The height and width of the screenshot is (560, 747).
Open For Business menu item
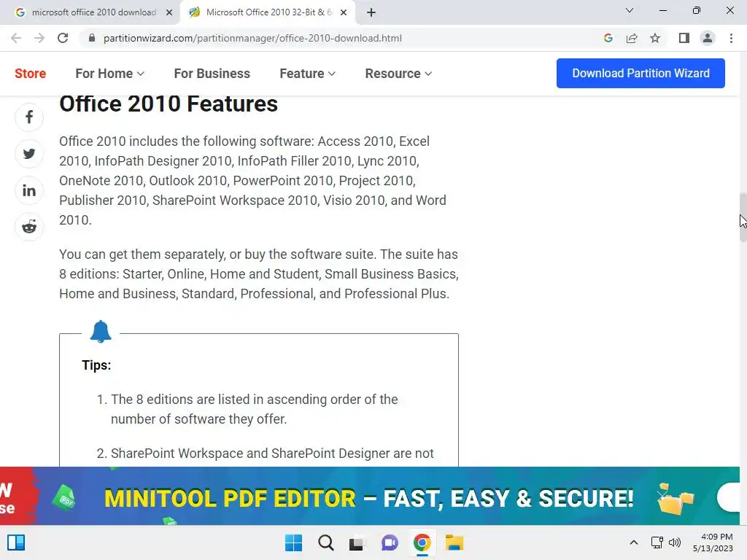point(212,74)
